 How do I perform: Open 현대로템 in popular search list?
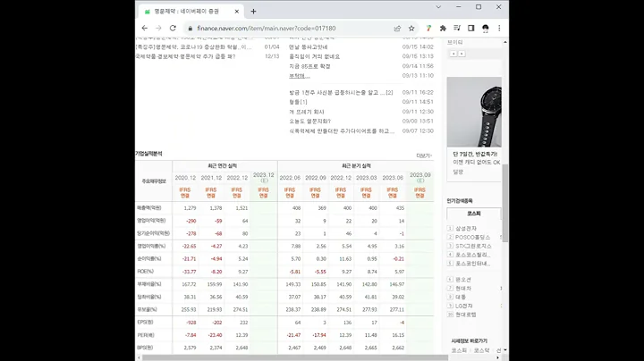[x=465, y=315]
